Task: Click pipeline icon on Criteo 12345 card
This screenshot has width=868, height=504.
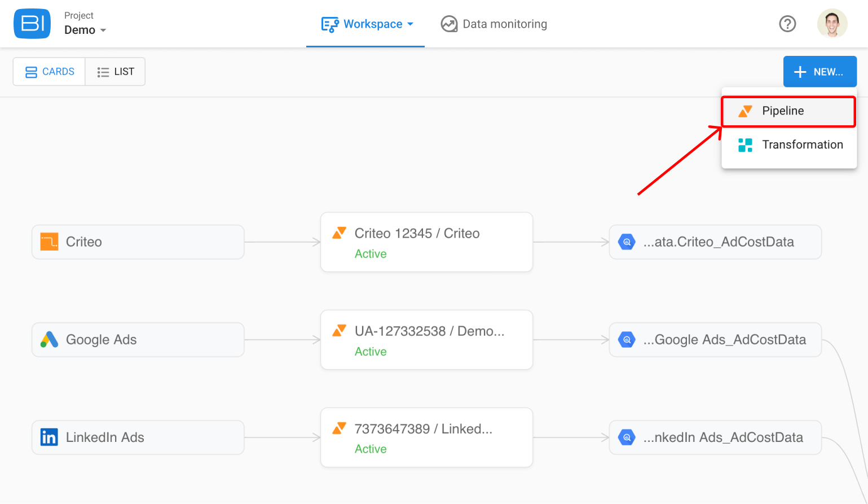Action: coord(339,233)
